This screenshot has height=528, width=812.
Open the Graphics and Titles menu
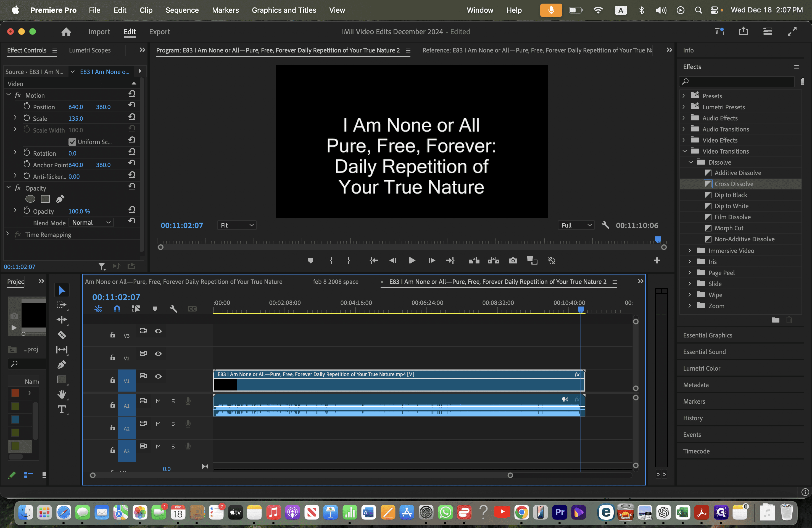click(x=284, y=10)
